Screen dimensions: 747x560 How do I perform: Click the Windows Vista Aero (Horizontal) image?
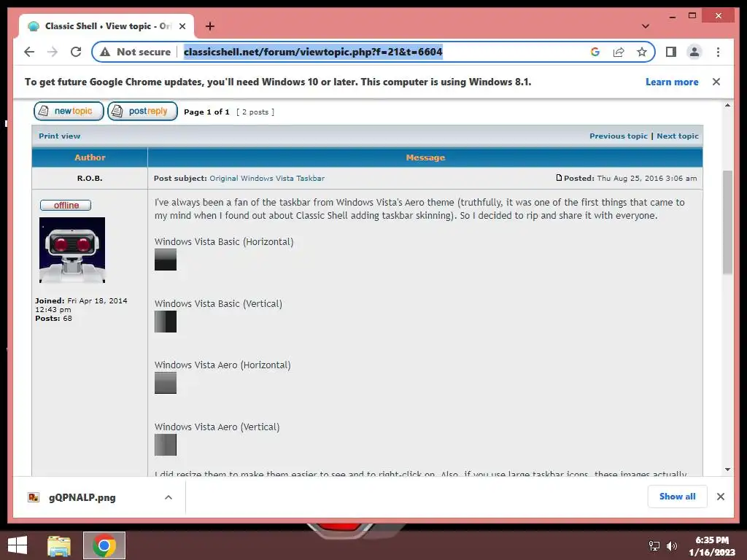pos(166,383)
